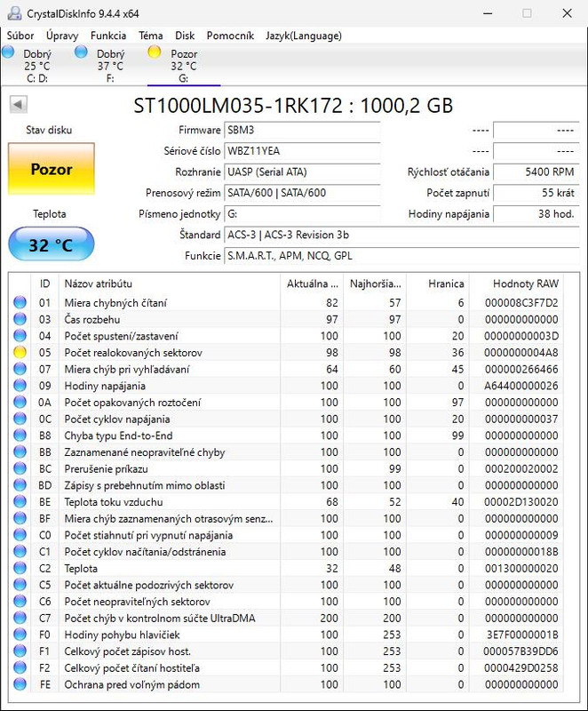Minimize the CrystalDiskInfo window
This screenshot has height=711, width=588.
488,13
